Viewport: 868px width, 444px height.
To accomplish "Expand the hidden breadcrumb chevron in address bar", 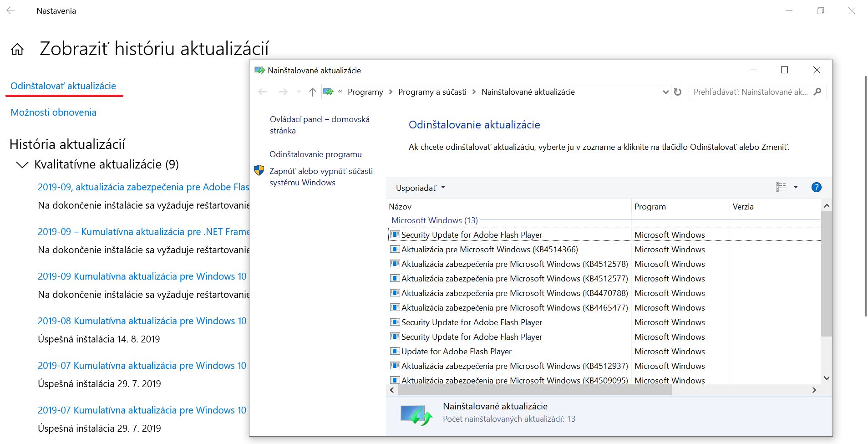I will click(x=340, y=92).
